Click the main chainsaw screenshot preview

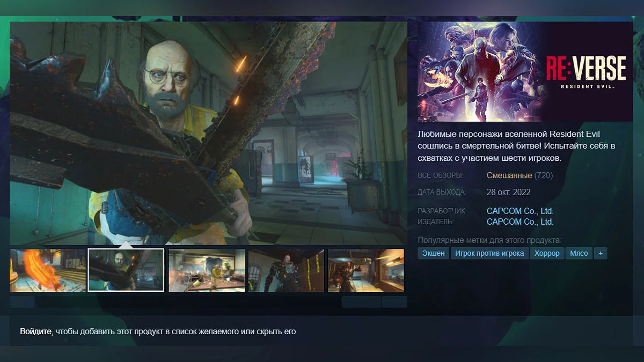tap(208, 133)
